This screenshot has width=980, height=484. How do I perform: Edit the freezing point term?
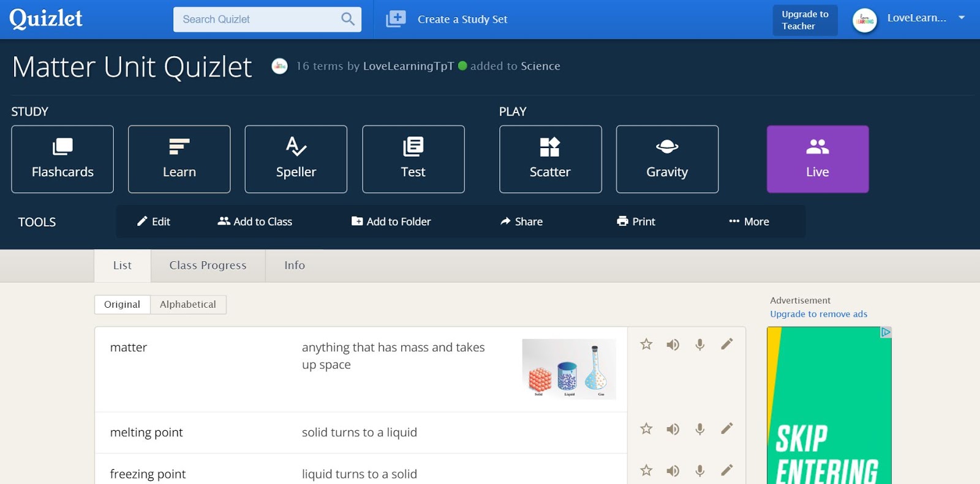[727, 470]
